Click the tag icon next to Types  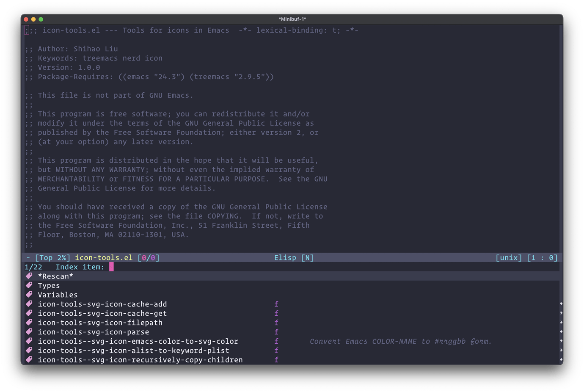point(29,285)
